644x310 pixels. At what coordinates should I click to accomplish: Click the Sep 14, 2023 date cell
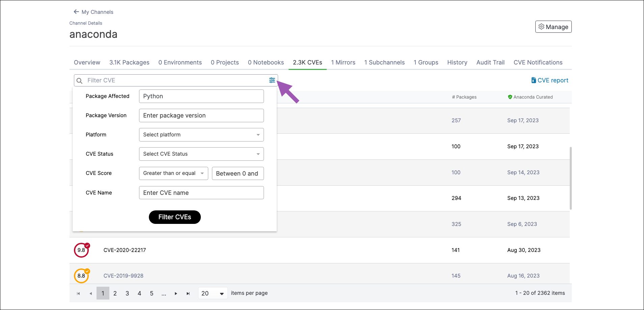[523, 173]
